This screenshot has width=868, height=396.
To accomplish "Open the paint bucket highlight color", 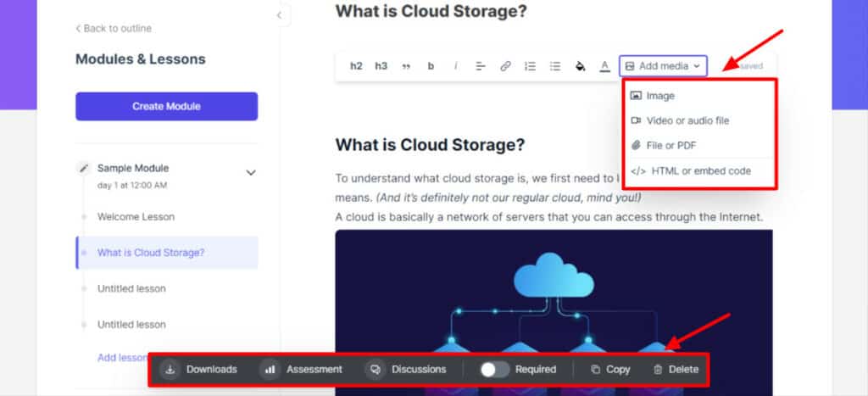I will pyautogui.click(x=580, y=66).
